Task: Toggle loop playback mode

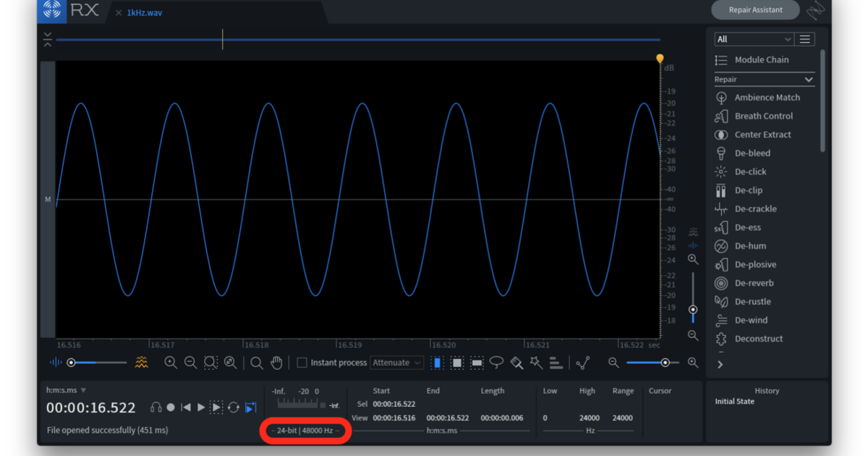Action: (233, 408)
